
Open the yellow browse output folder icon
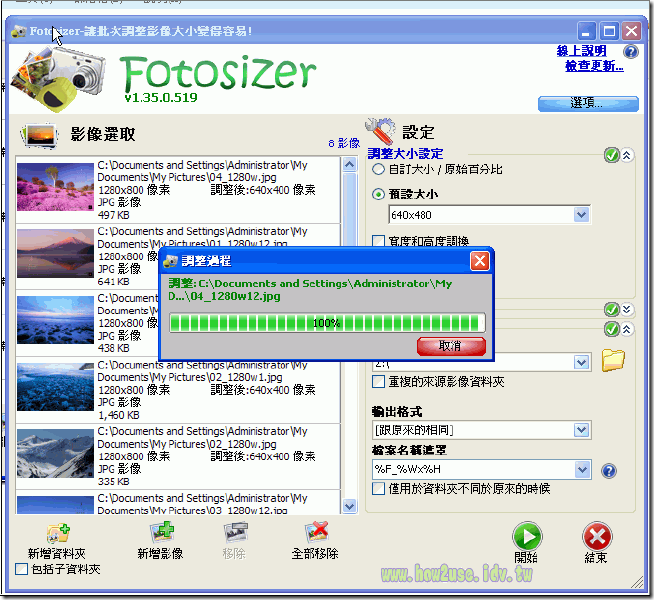coord(613,360)
